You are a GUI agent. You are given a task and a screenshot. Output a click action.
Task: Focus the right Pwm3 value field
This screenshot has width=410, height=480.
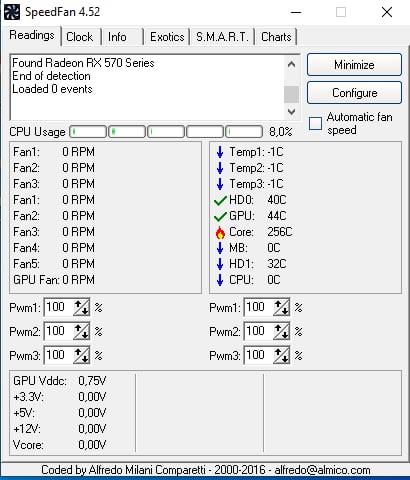[259, 355]
